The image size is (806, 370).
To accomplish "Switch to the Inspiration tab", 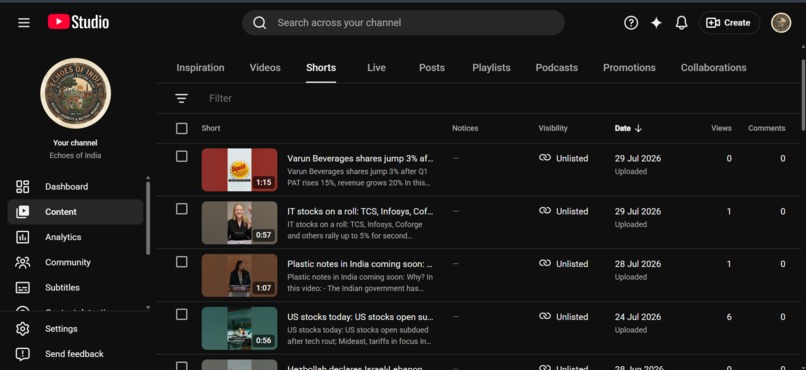I will click(200, 68).
